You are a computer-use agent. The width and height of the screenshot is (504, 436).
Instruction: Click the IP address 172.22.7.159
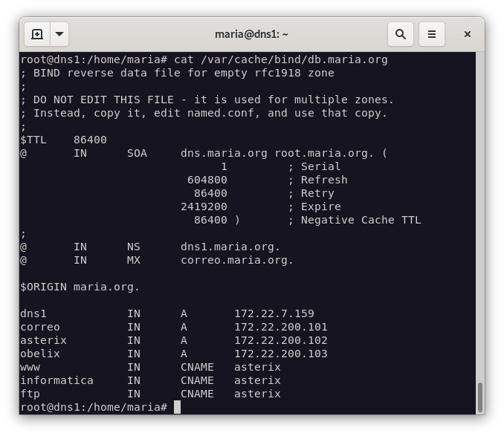click(x=274, y=313)
